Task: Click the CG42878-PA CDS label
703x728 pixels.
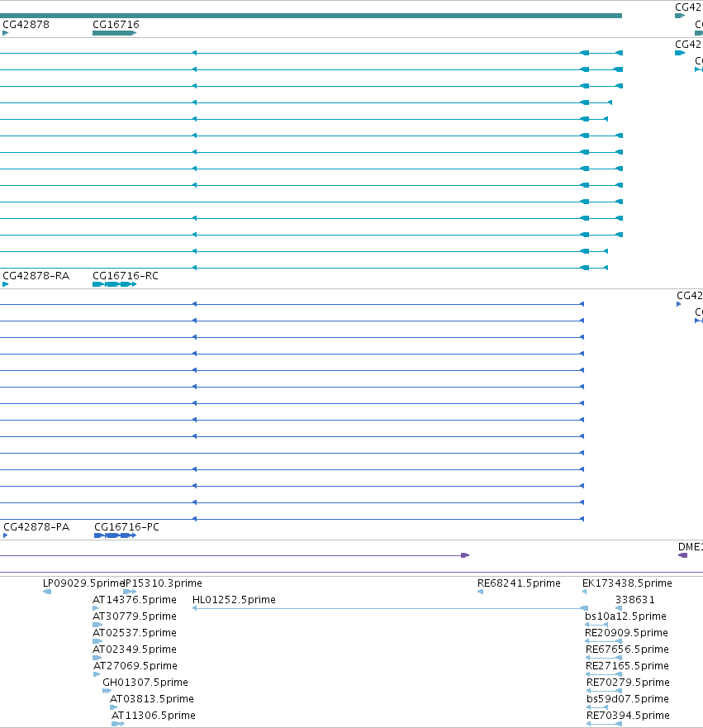Action: 36,527
